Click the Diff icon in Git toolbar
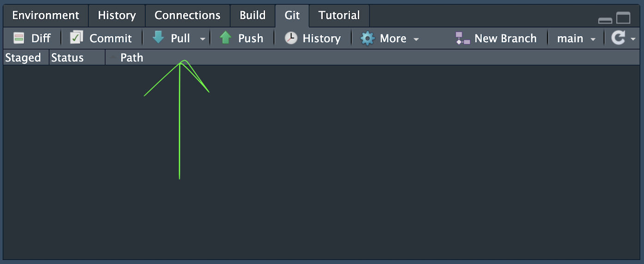 pos(18,38)
